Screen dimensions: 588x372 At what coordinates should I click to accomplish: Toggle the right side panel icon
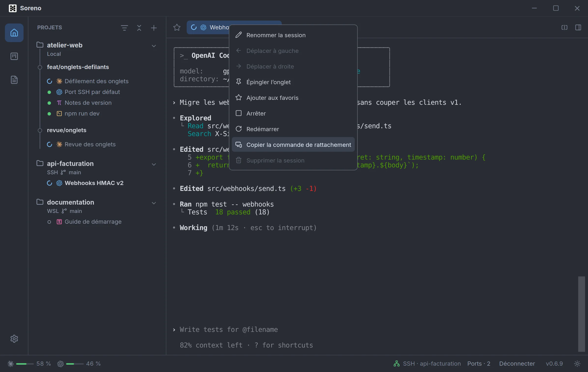pyautogui.click(x=578, y=27)
